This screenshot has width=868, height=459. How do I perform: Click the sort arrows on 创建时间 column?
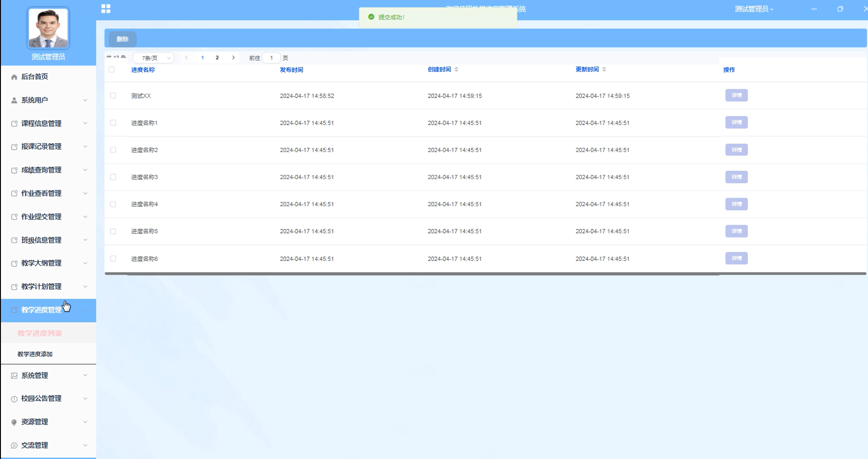(x=457, y=70)
